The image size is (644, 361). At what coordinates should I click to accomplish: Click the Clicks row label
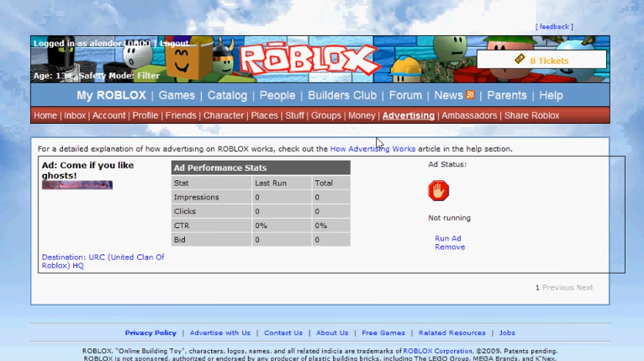click(x=185, y=211)
